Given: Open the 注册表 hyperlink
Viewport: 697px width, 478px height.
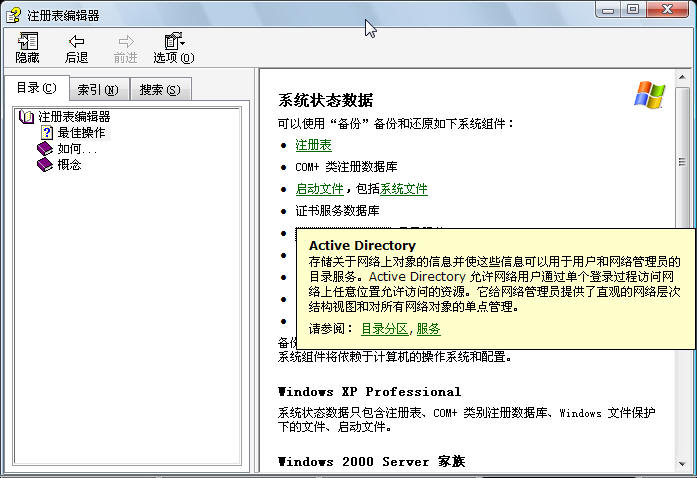Looking at the screenshot, I should [x=313, y=145].
